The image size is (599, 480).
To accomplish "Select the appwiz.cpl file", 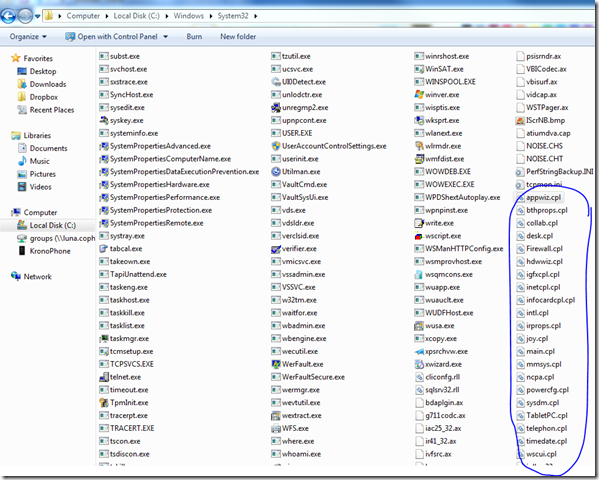I will (x=539, y=198).
